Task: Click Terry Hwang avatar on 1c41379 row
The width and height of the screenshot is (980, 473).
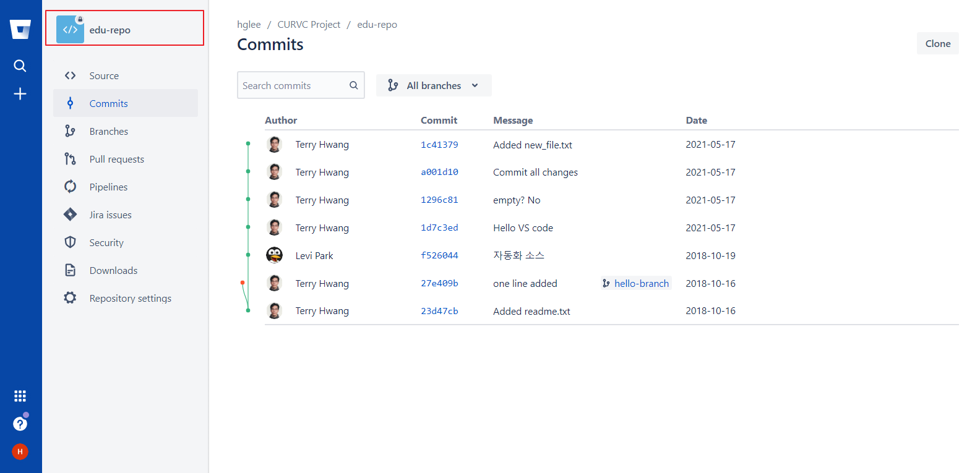Action: pos(274,145)
